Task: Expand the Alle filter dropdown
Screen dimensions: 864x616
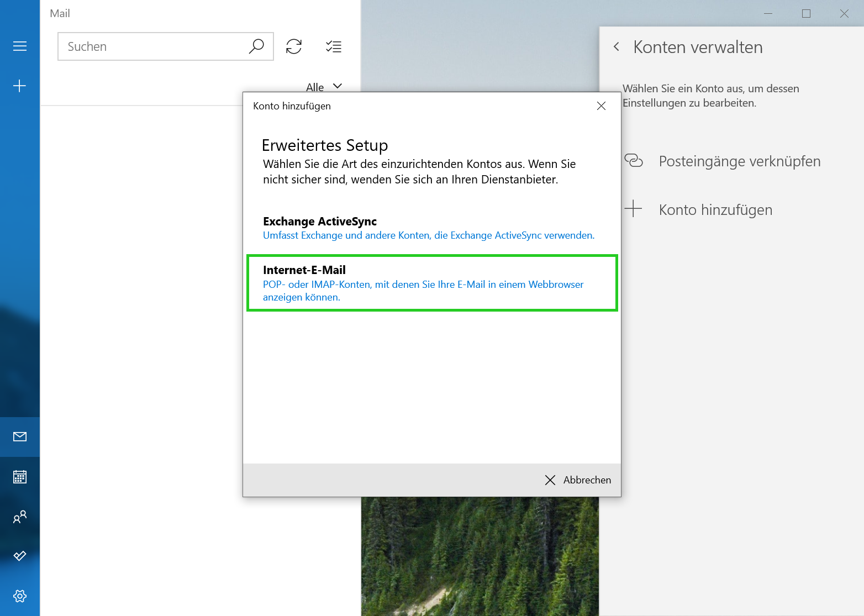Action: click(x=324, y=87)
